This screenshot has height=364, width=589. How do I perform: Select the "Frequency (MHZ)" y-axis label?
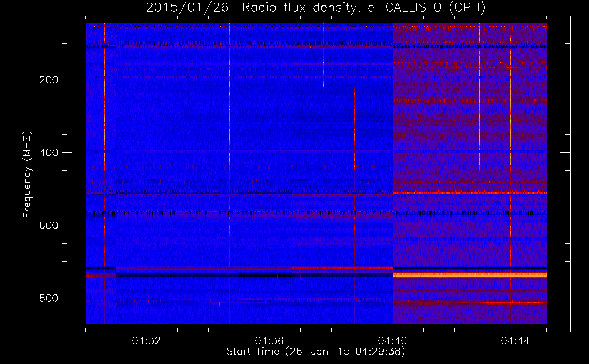pos(27,174)
